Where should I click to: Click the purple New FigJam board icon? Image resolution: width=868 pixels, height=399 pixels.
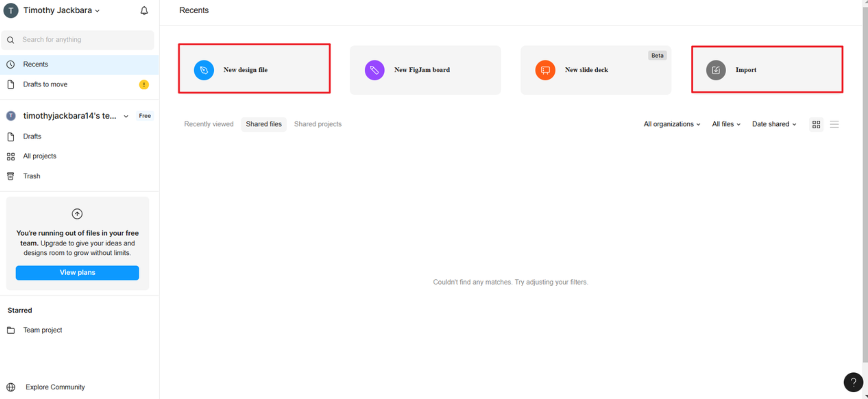tap(374, 70)
